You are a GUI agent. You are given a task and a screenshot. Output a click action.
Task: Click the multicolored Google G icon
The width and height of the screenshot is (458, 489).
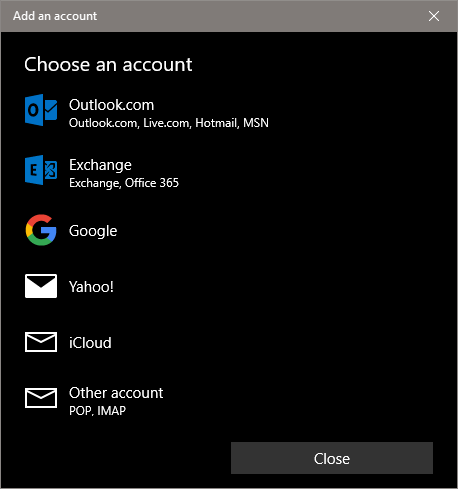tap(41, 230)
